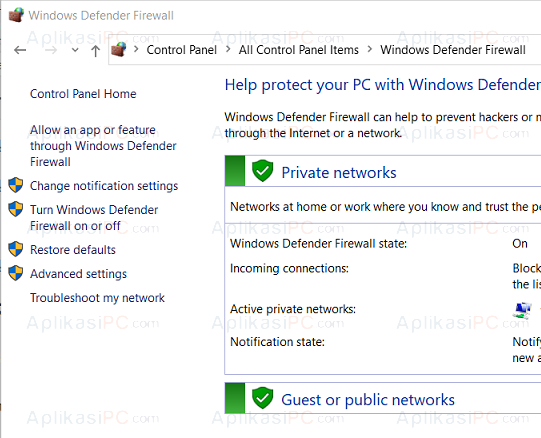Select All Control Panel Items breadcrumb

pos(299,50)
